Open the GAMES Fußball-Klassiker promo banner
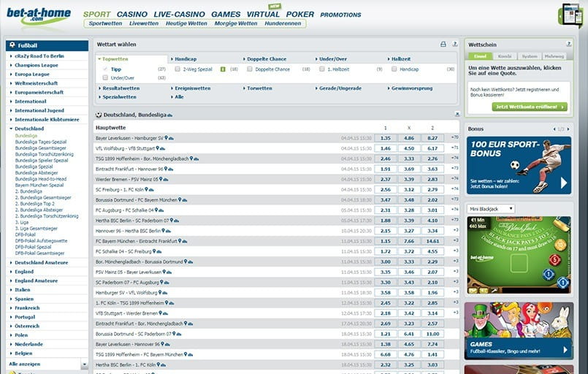Image resolution: width=588 pixels, height=374 pixels. [x=519, y=330]
